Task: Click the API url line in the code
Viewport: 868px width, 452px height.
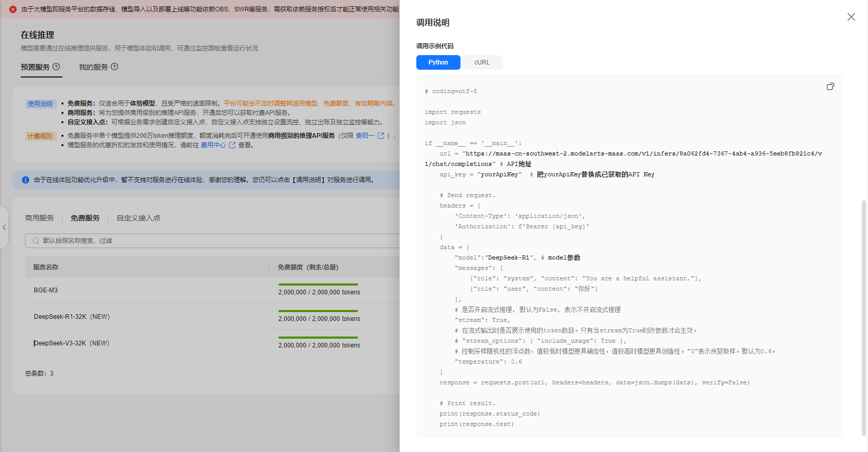Action: [623, 159]
